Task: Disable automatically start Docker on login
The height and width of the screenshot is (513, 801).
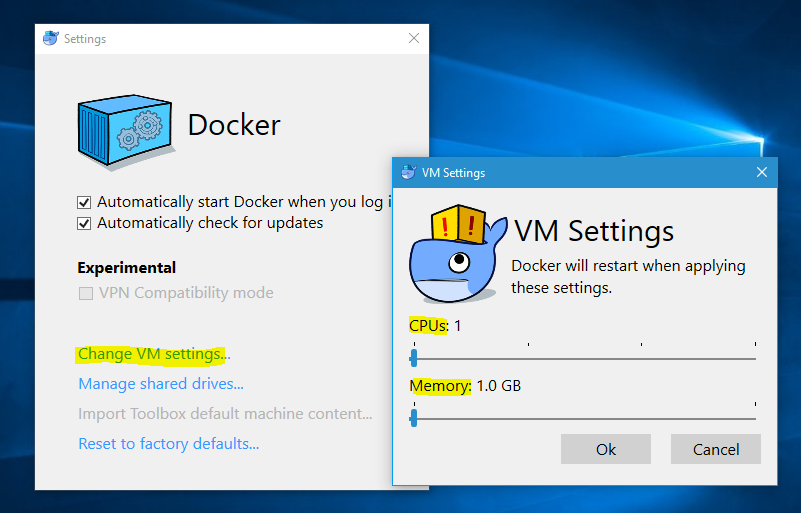Action: click(x=85, y=202)
